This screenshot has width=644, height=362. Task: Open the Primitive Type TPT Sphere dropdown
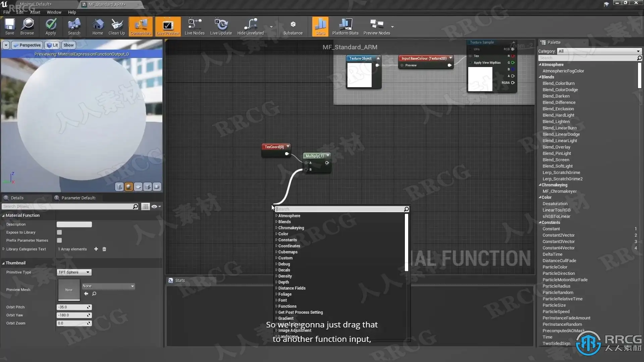[x=74, y=272]
